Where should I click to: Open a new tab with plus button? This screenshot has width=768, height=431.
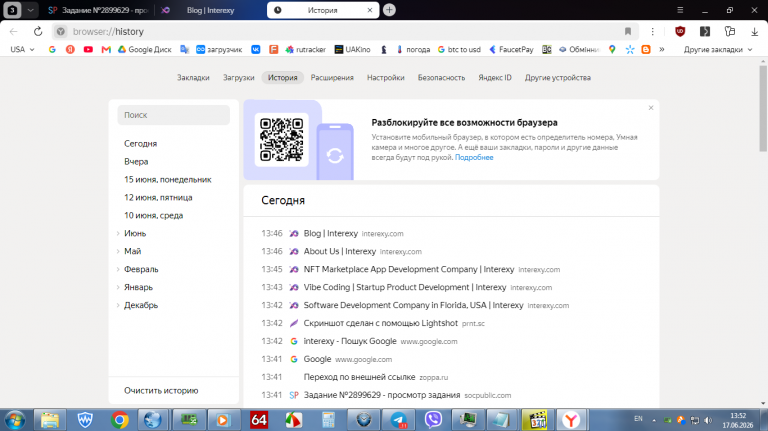[389, 10]
